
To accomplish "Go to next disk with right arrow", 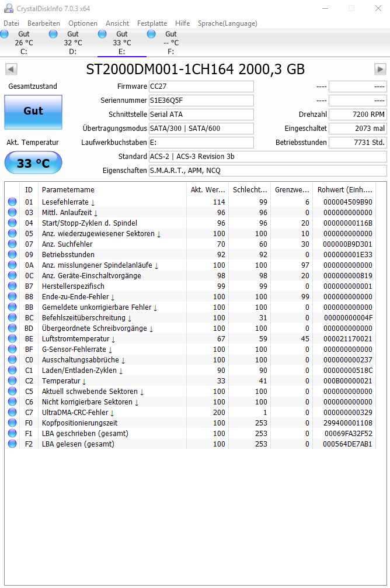I will tap(380, 69).
